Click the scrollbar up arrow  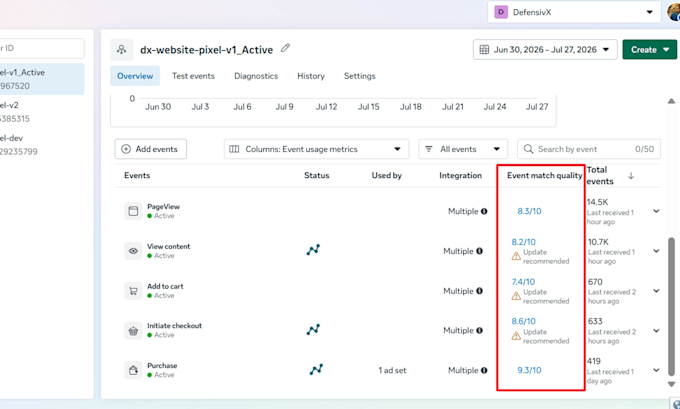pyautogui.click(x=671, y=101)
